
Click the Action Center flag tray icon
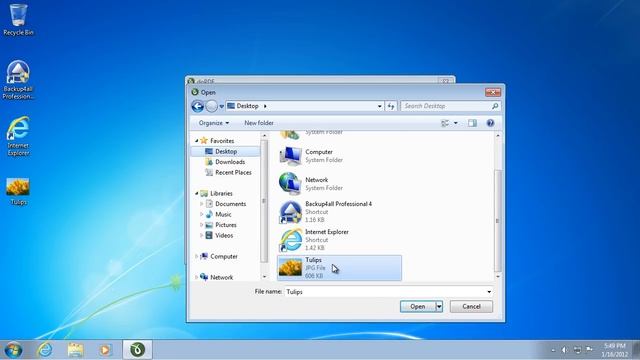(589, 349)
